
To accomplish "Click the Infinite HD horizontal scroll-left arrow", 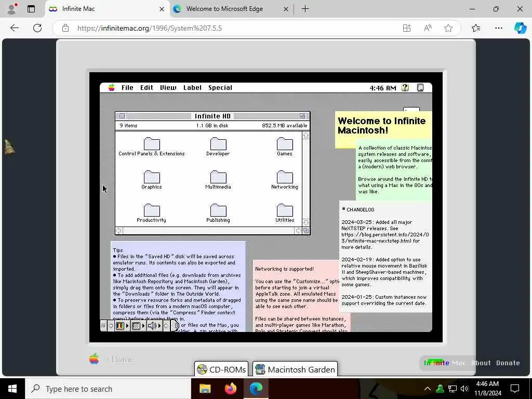I will click(x=119, y=231).
